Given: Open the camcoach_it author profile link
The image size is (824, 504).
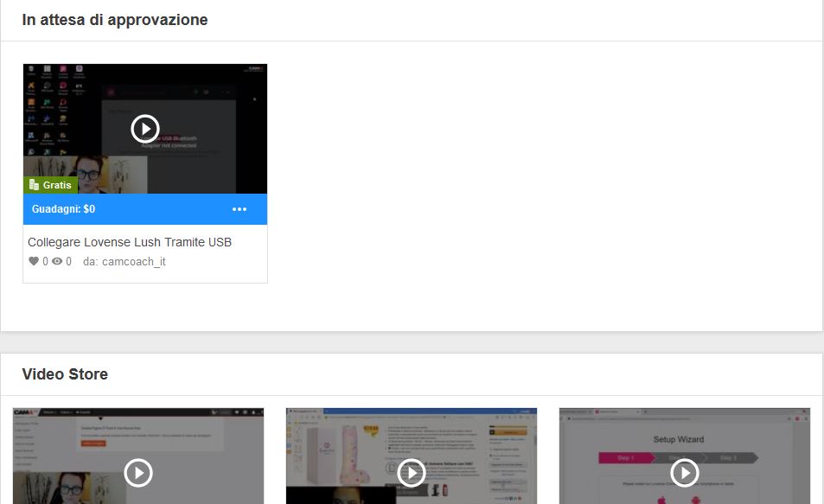Looking at the screenshot, I should [133, 262].
